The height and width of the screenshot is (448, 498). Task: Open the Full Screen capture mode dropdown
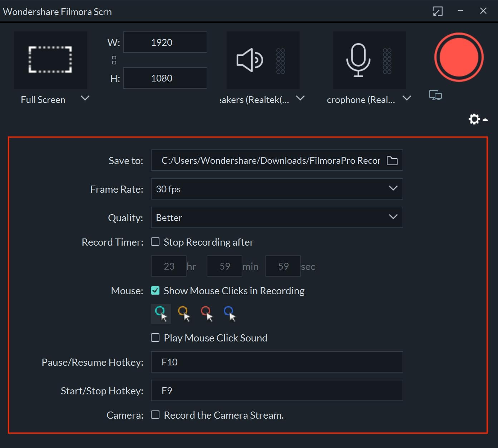click(85, 98)
